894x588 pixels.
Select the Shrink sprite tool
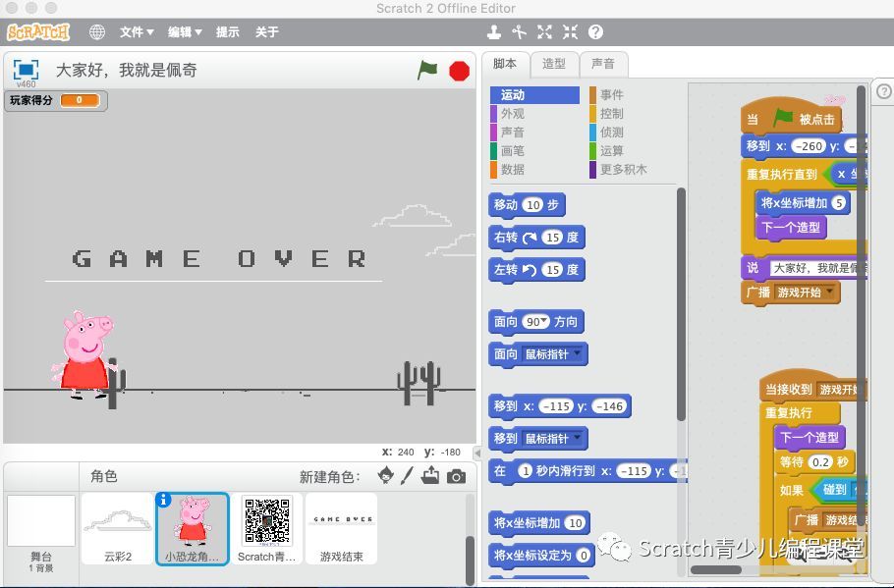[x=570, y=32]
